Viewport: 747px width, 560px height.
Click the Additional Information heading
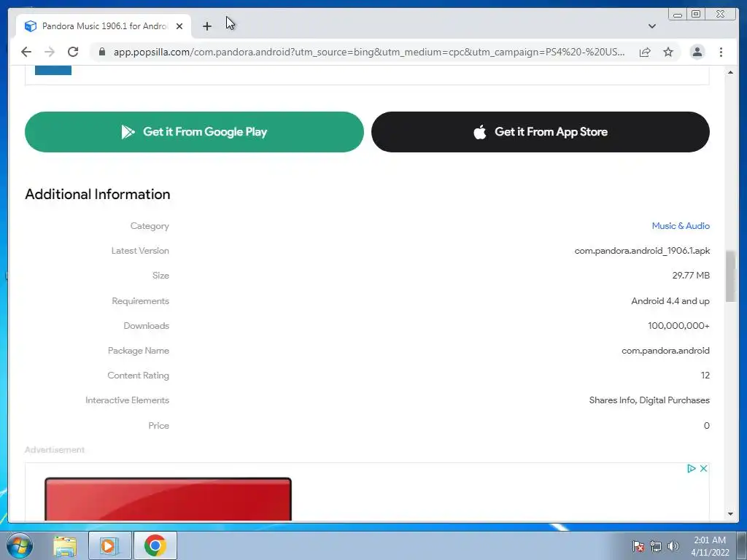tap(98, 194)
